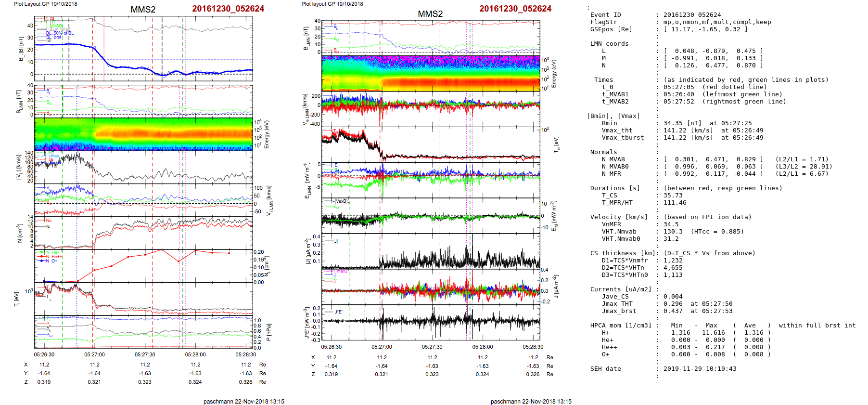This screenshot has height=405, width=868.
Task: Click the P [nPa] axis label
Action: [x=268, y=332]
